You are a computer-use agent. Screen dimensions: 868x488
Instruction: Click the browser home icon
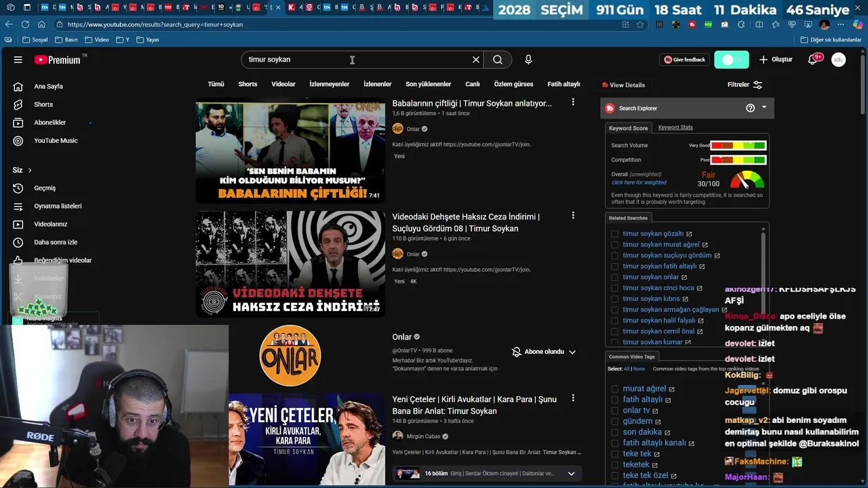pos(41,24)
